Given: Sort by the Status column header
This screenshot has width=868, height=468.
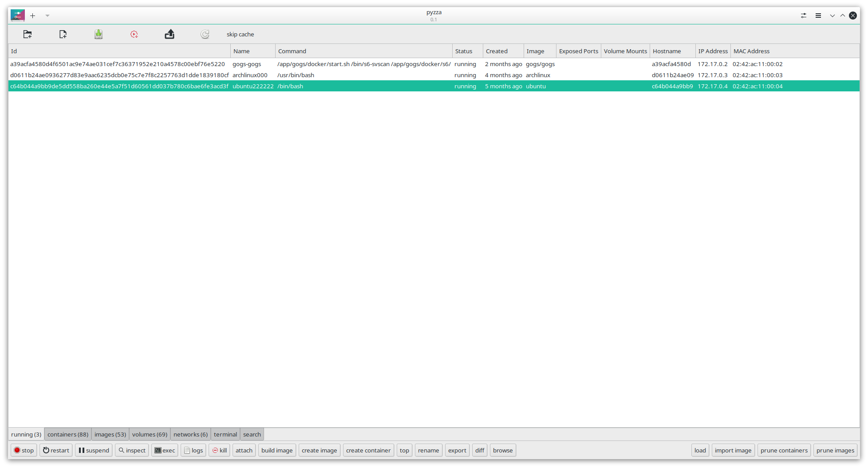Looking at the screenshot, I should point(468,51).
